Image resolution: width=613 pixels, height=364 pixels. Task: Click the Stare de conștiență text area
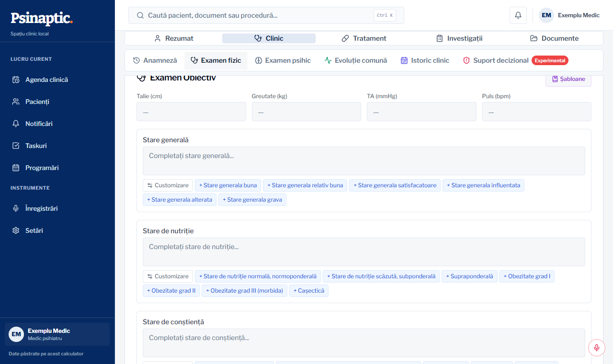364,343
